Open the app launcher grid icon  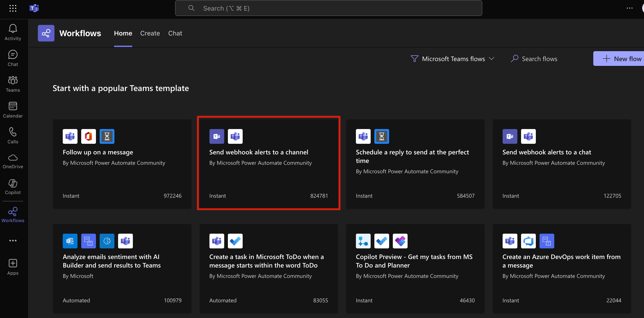tap(13, 8)
